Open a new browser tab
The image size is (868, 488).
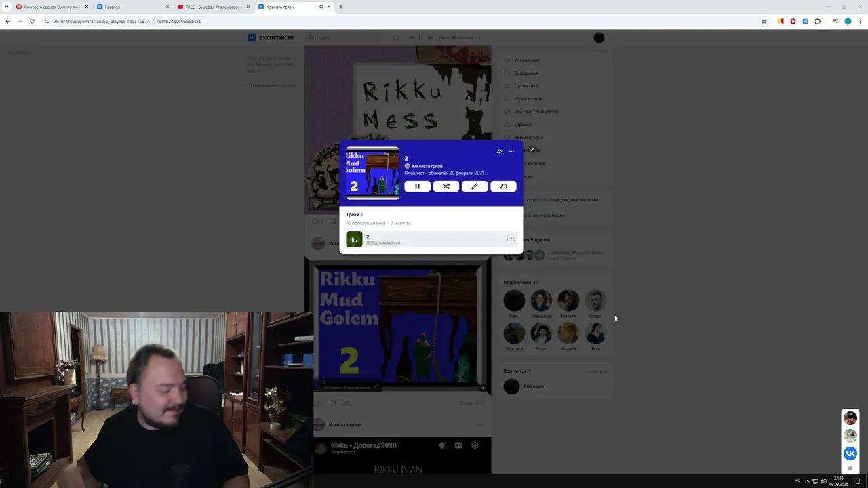(341, 7)
